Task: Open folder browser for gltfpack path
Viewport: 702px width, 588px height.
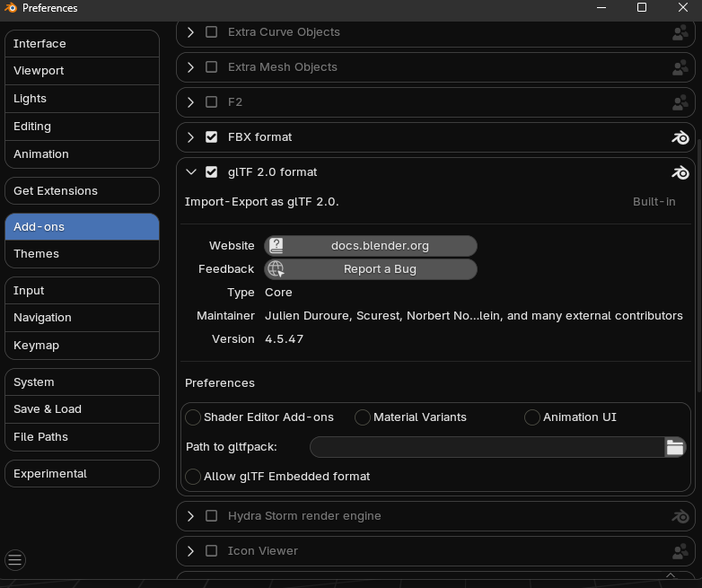Action: point(675,447)
